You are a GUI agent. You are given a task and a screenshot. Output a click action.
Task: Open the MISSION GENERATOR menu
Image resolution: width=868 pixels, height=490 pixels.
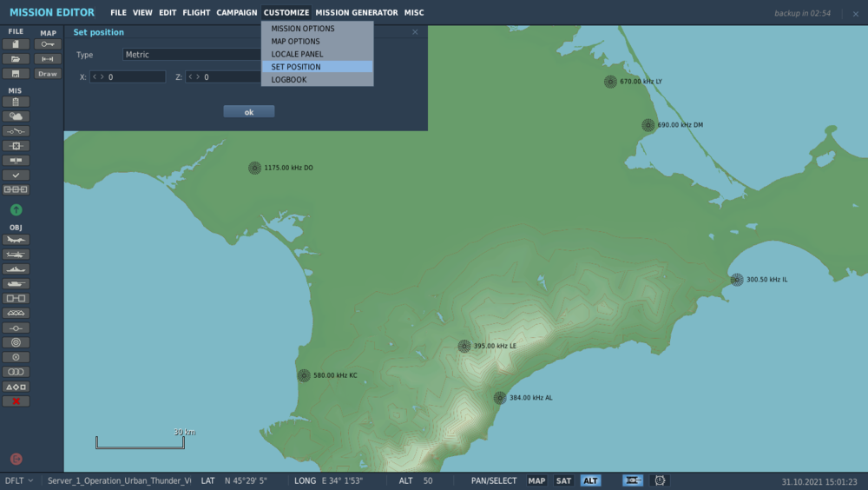pos(357,12)
